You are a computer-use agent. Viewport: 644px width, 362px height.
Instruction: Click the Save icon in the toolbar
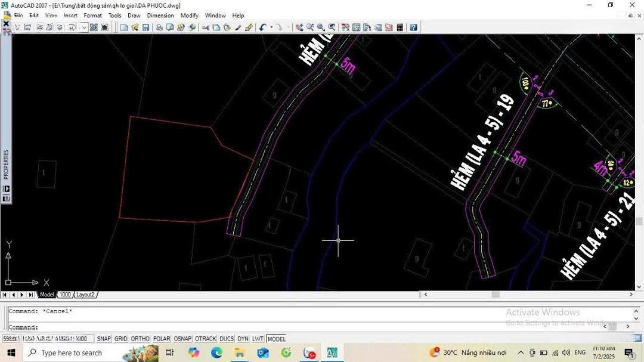(x=145, y=27)
